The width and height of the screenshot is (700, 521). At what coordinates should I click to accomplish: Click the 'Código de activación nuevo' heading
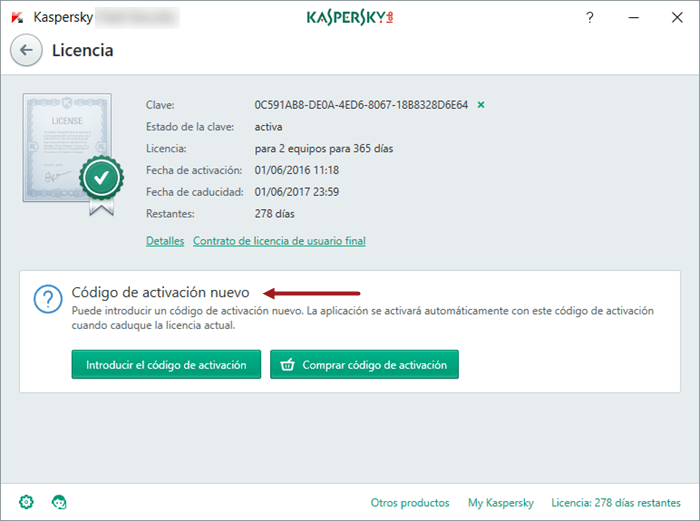[160, 292]
